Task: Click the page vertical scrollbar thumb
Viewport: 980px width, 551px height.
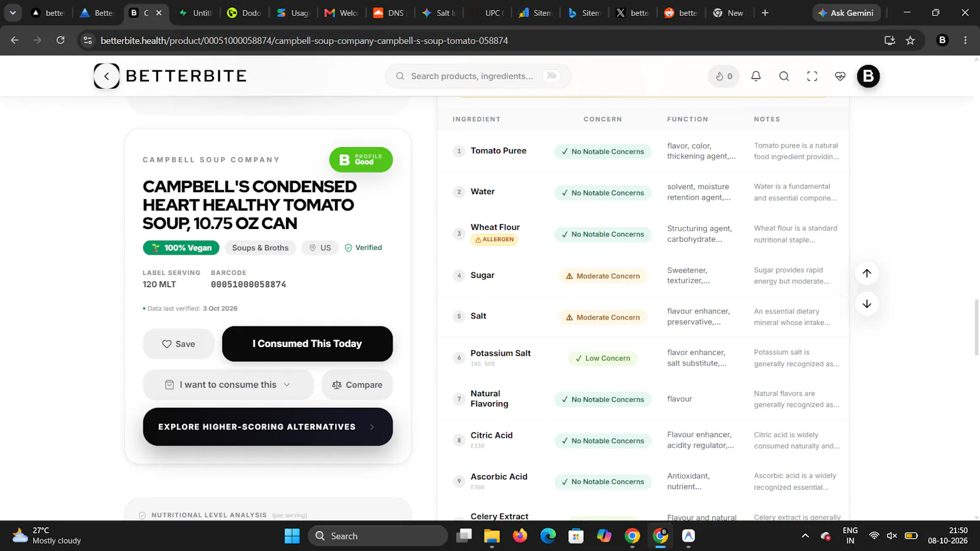Action: point(976,328)
